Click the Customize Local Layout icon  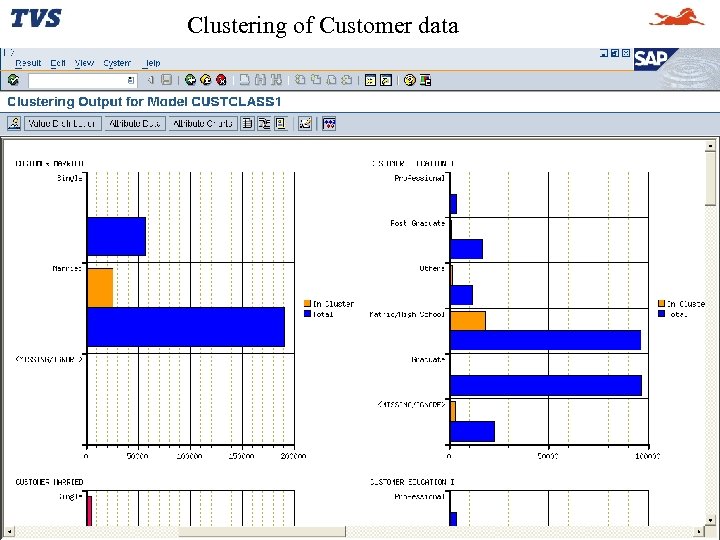pyautogui.click(x=425, y=80)
